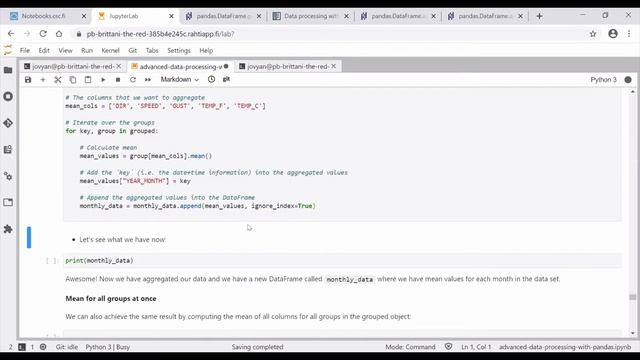Open the Settings menu
Screen dimensions: 640x360
[179, 51]
